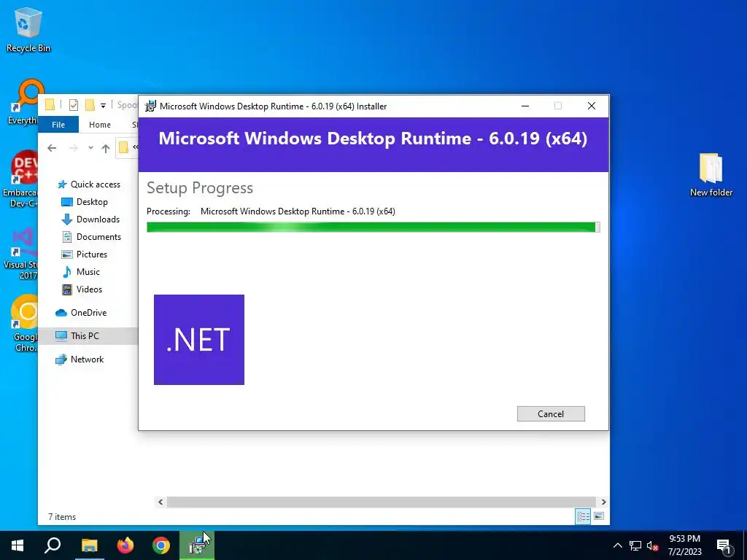This screenshot has width=747, height=560.
Task: Click the 7 items status text
Action: (x=62, y=517)
